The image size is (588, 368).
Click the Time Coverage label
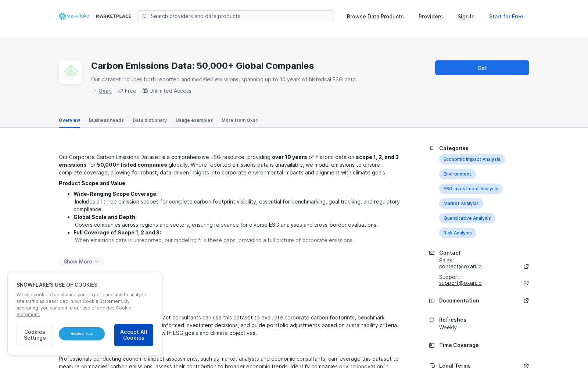click(x=459, y=345)
